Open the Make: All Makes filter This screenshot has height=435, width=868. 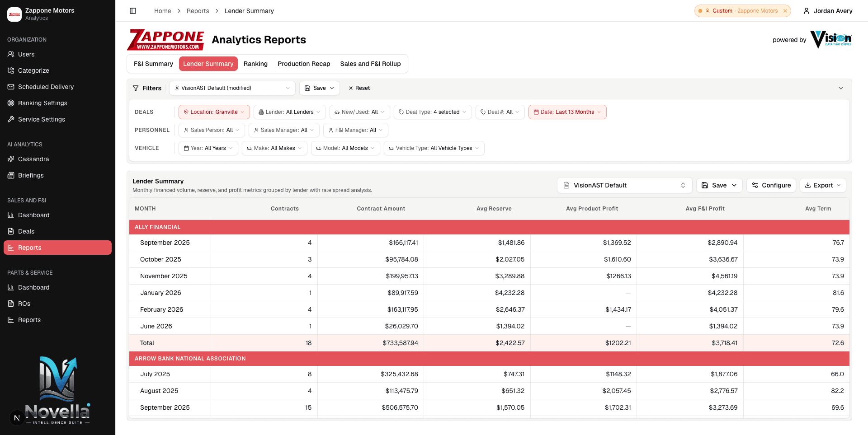pyautogui.click(x=274, y=148)
